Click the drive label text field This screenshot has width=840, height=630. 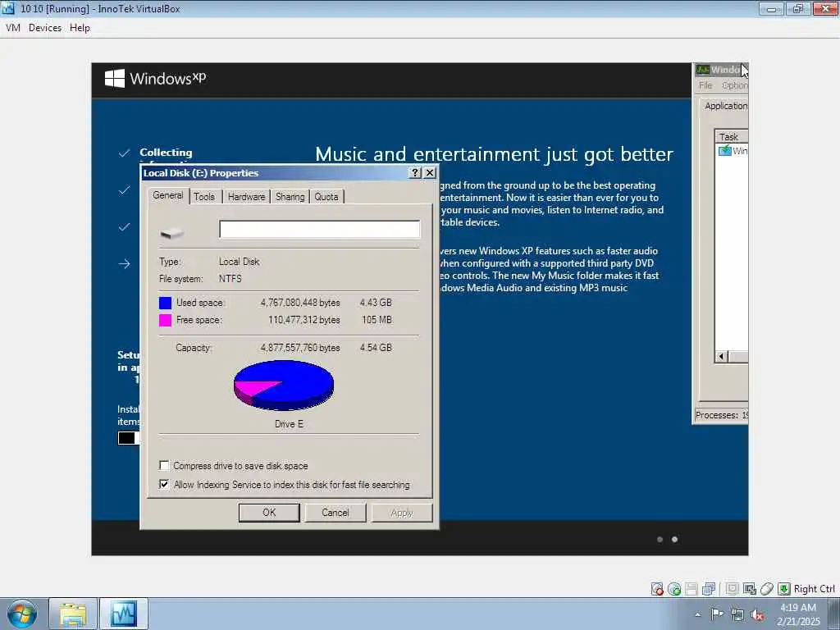320,230
